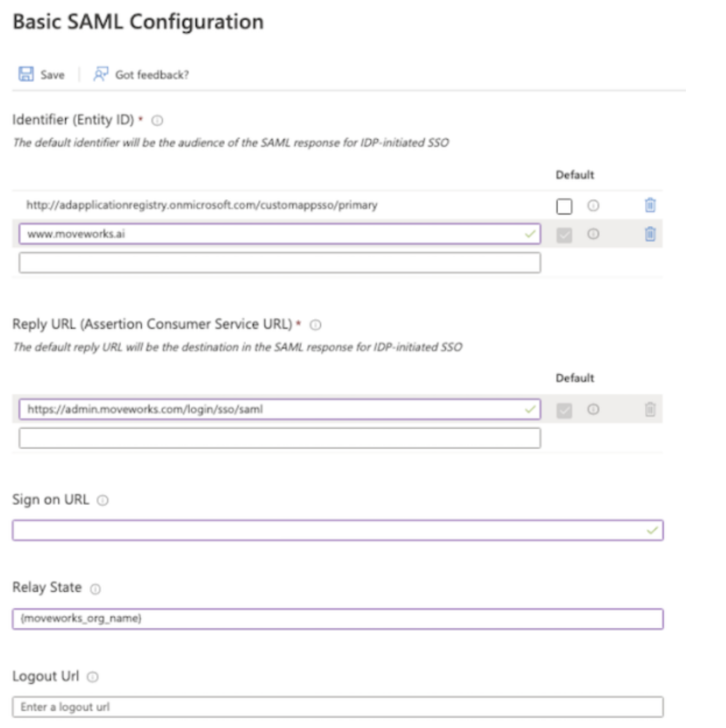The height and width of the screenshot is (728, 726).
Task: Click the admin.moveworks.com reply URL field
Action: [x=280, y=409]
